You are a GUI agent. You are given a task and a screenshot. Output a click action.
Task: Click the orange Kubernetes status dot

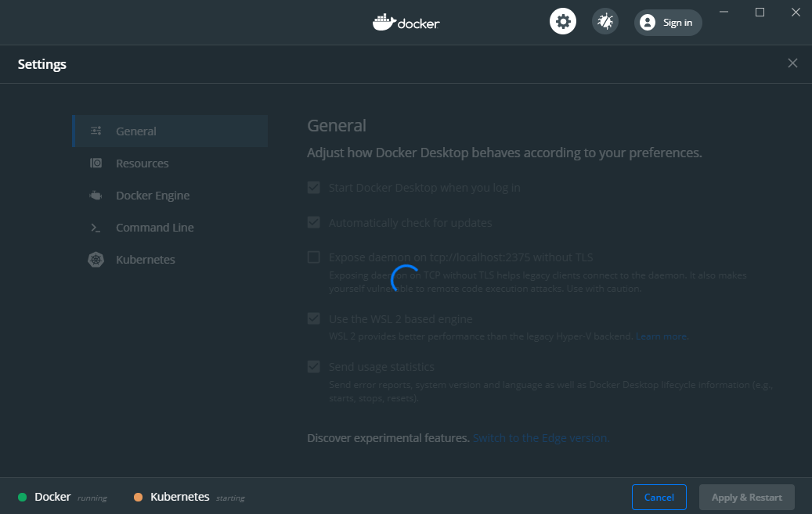tap(139, 497)
